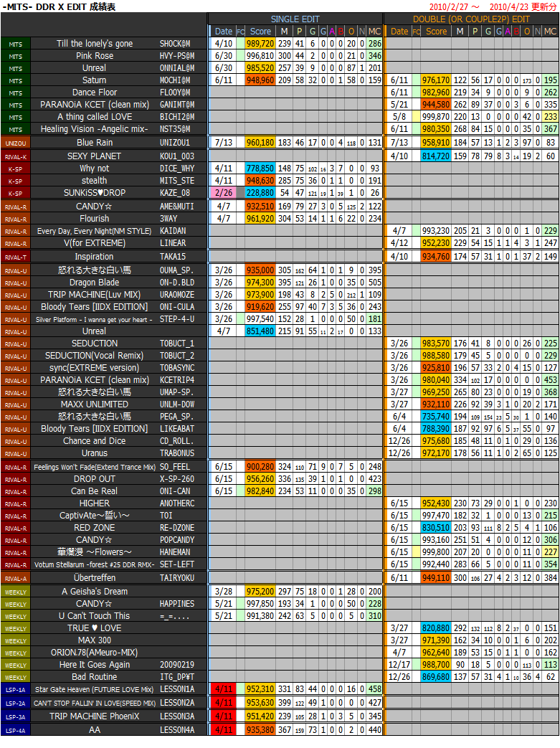Select the Chance and Dice song name
Viewport: 560px width, 748px height.
(95, 441)
